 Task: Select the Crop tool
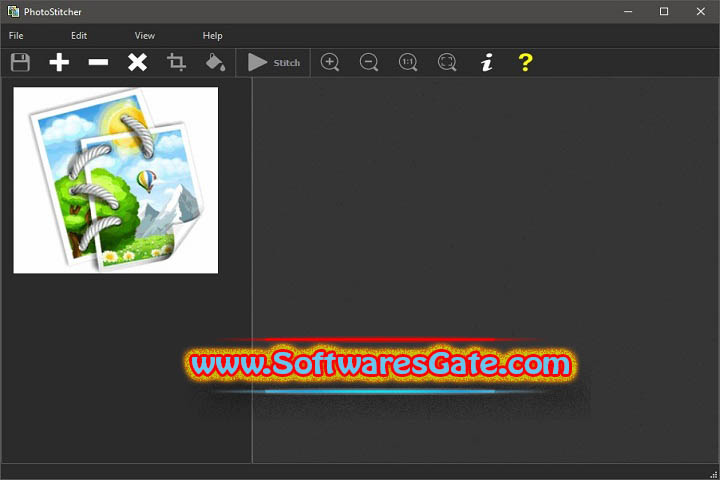[176, 62]
